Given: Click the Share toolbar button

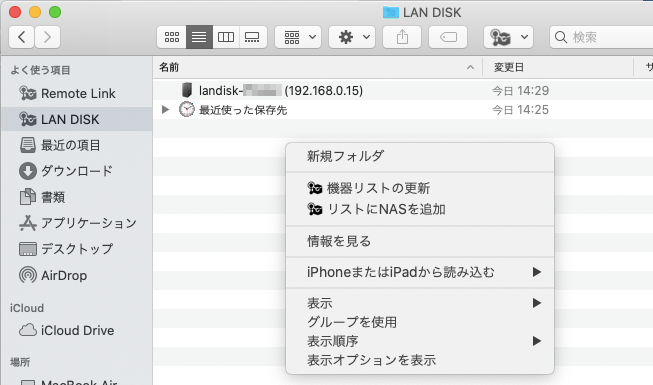Looking at the screenshot, I should pyautogui.click(x=402, y=37).
